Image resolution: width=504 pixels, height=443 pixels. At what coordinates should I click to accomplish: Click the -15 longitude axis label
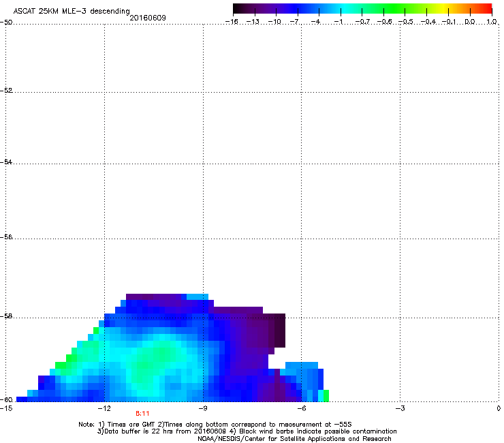tap(6, 408)
